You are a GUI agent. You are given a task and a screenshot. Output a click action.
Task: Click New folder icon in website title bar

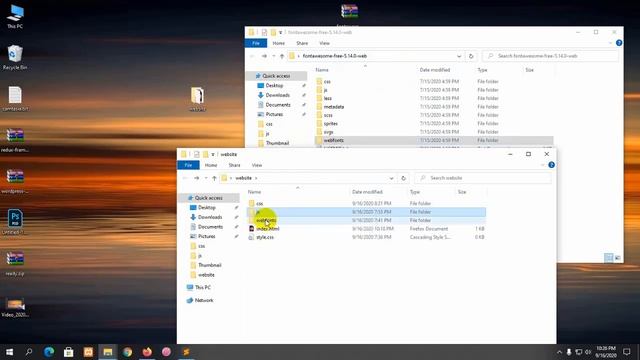tap(206, 154)
